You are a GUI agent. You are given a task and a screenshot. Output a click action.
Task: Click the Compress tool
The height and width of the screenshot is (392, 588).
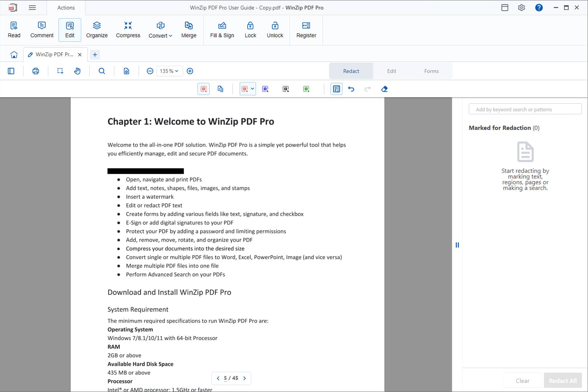[128, 30]
